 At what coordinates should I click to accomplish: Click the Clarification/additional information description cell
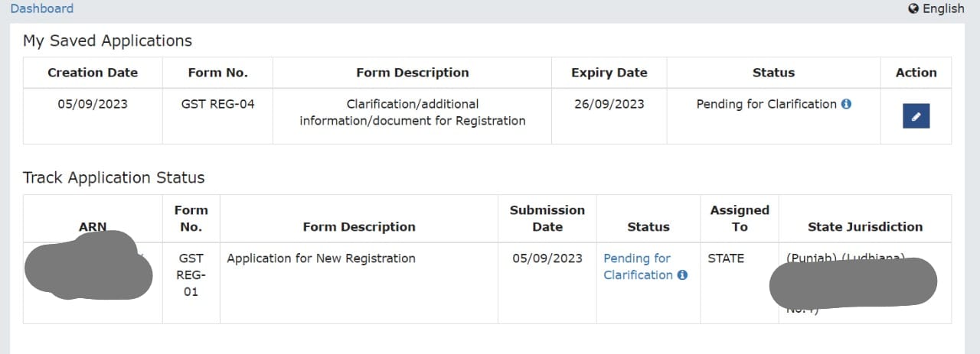click(x=412, y=112)
